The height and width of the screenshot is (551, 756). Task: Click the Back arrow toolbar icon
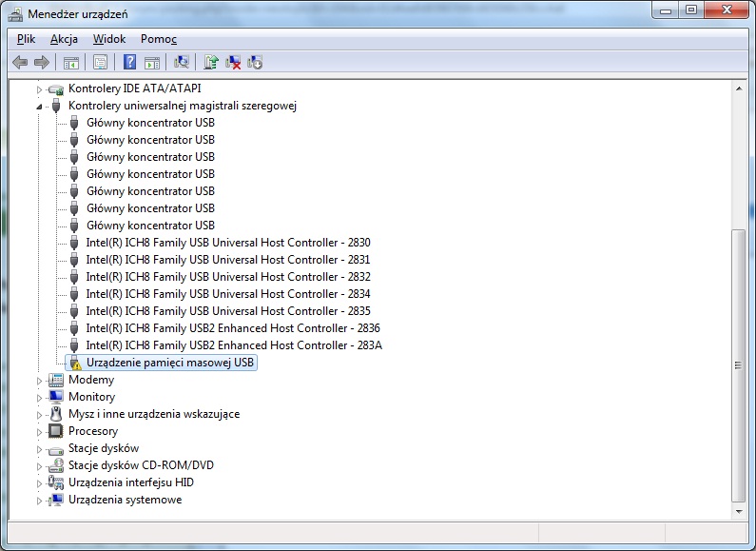(20, 62)
